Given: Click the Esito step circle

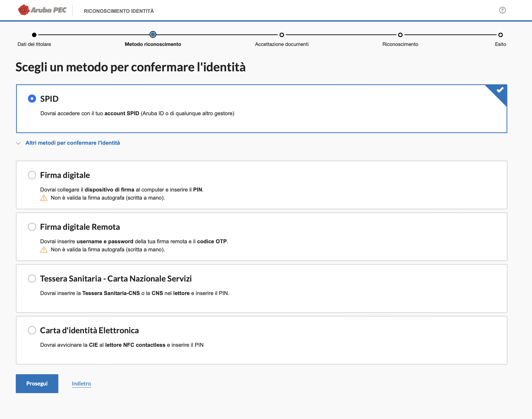Looking at the screenshot, I should click(x=500, y=35).
